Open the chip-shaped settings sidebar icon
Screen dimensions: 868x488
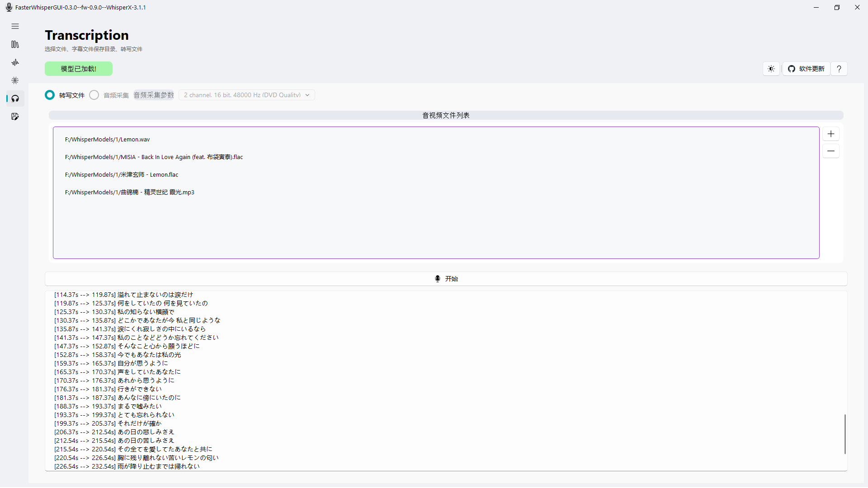coord(15,80)
